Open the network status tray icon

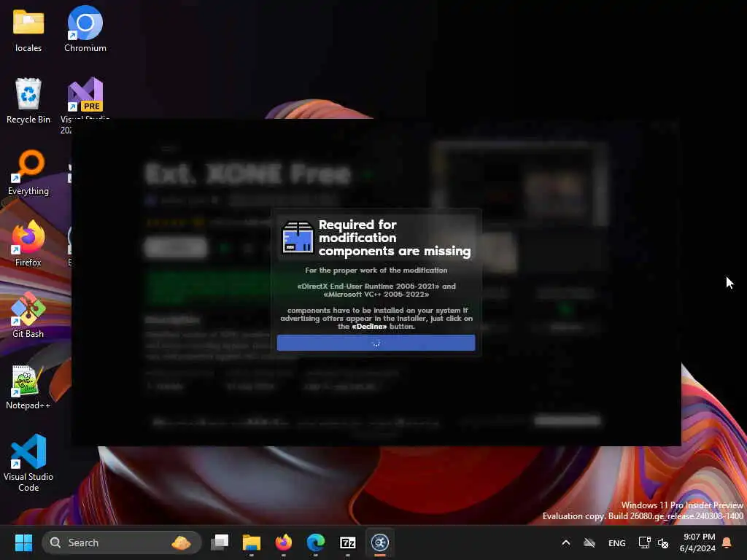644,542
